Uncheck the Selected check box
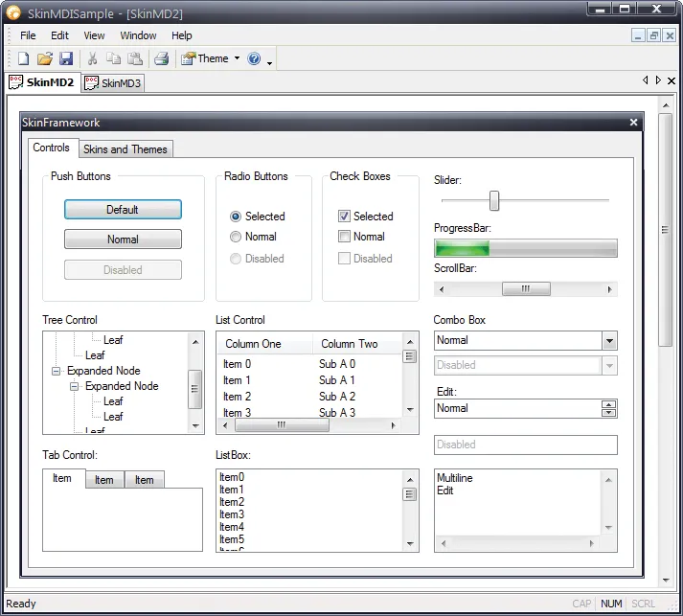Screen dimensions: 683x616 click(366, 217)
